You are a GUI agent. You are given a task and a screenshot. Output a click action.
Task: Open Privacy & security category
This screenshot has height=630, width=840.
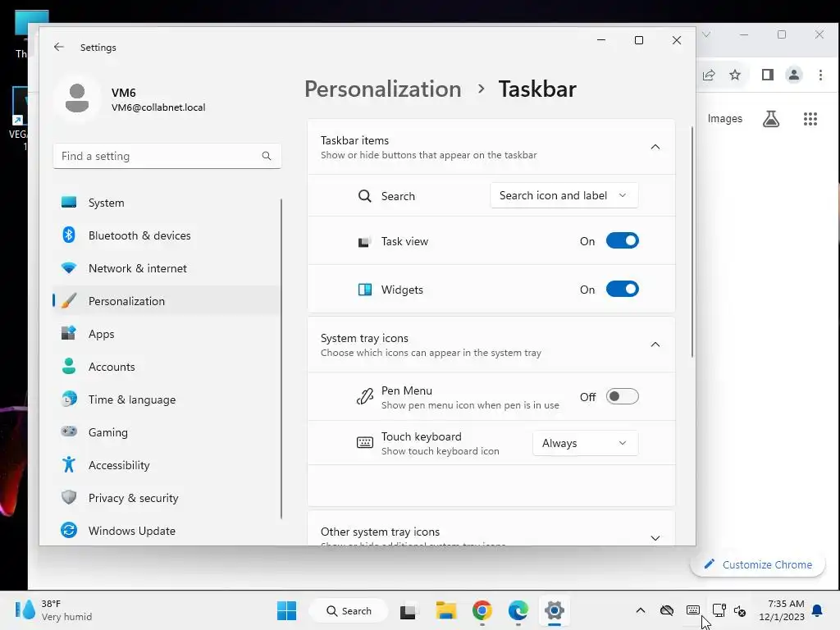[167, 497]
